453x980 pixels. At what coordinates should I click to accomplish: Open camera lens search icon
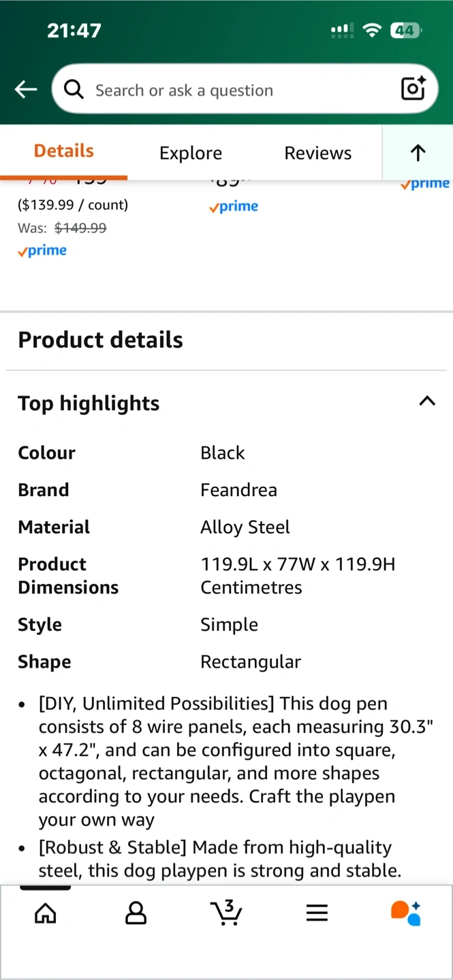click(x=413, y=89)
